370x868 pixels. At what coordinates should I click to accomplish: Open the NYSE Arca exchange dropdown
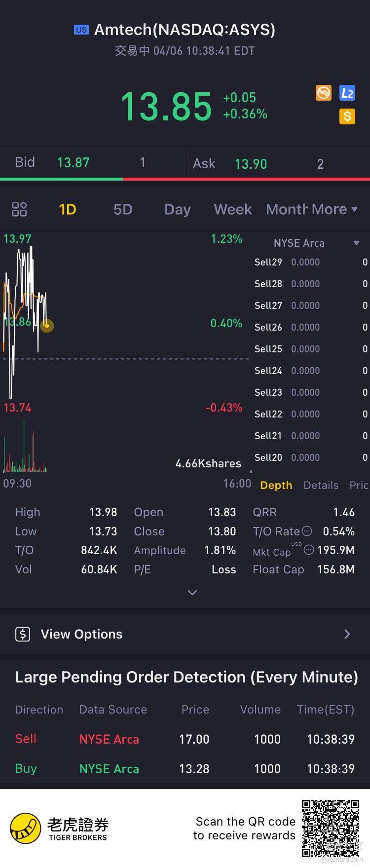pos(356,243)
